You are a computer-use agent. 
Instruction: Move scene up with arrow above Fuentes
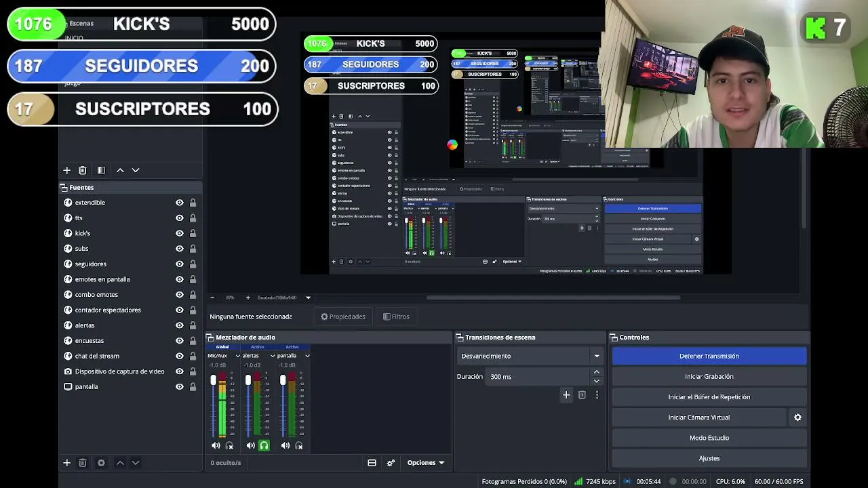coord(120,170)
